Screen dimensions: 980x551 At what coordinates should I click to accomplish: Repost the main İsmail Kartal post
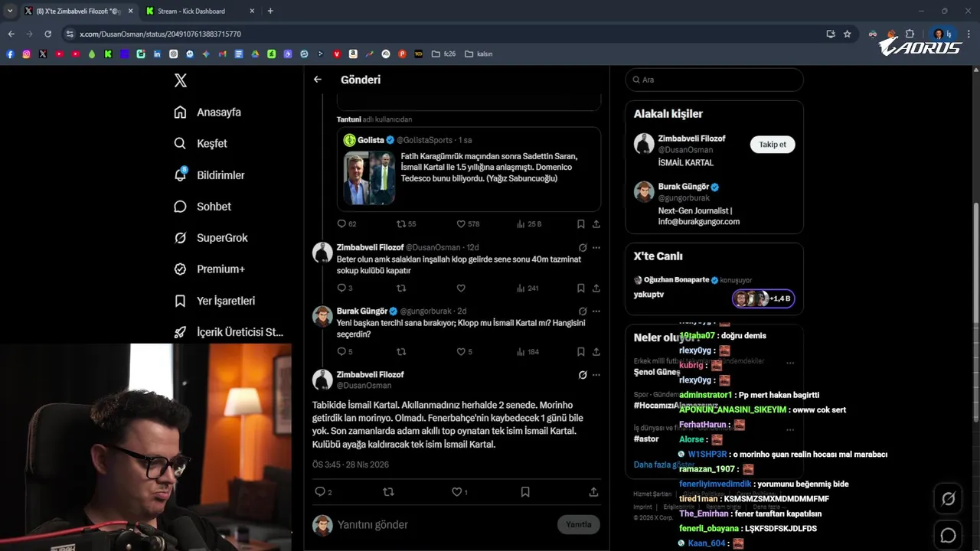point(388,492)
